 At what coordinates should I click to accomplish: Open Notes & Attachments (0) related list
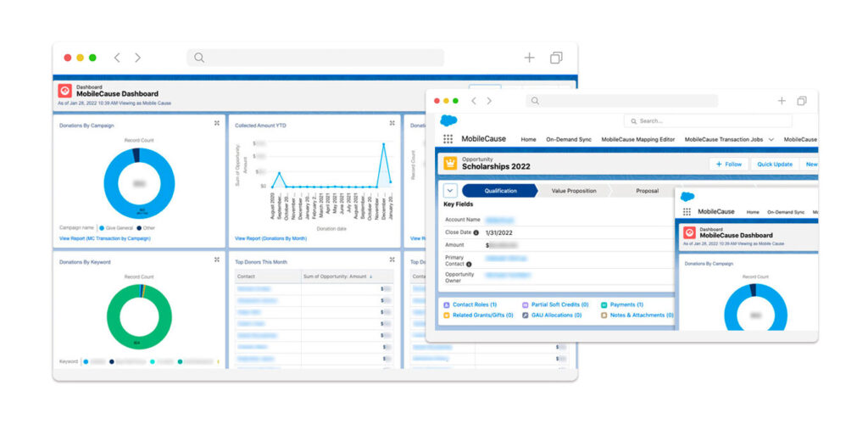tap(642, 315)
